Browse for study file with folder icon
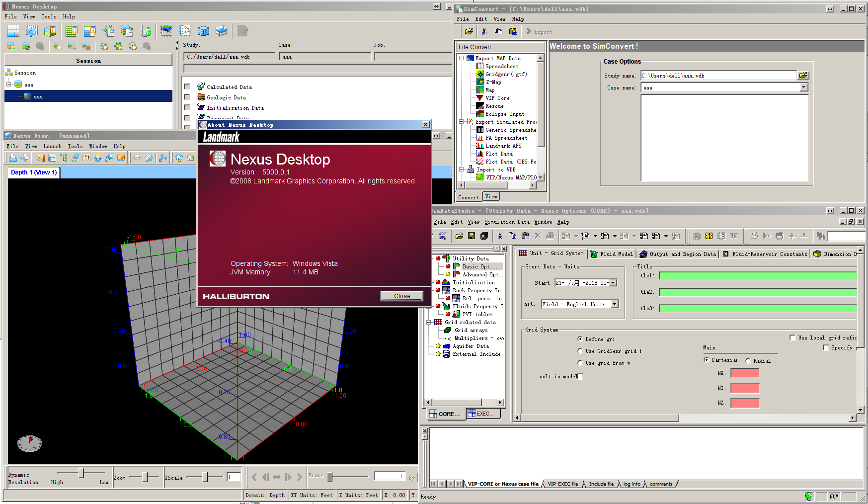The height and width of the screenshot is (504, 868). coord(803,76)
